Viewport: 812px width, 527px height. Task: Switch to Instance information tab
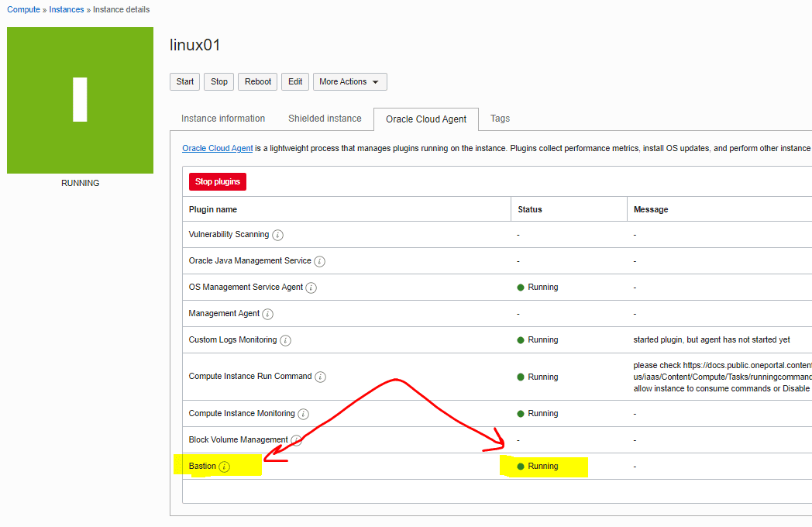(x=223, y=119)
